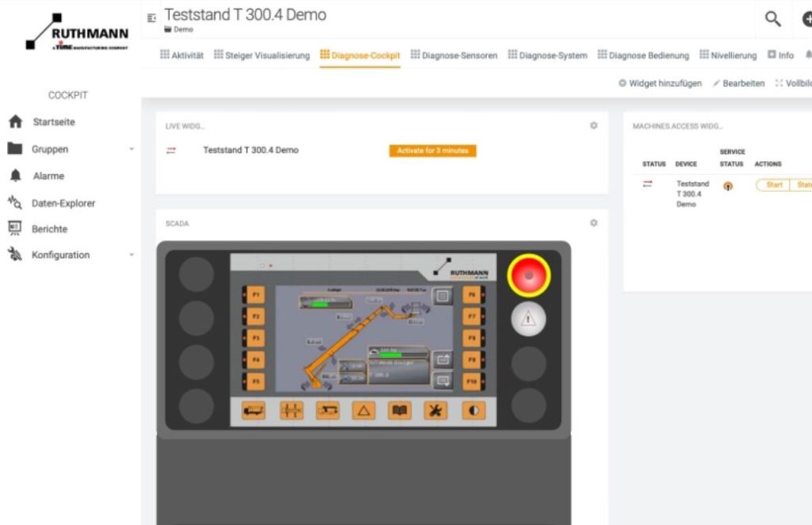
Task: Switch to the Diagnose-Sensoren tab
Action: coord(454,56)
